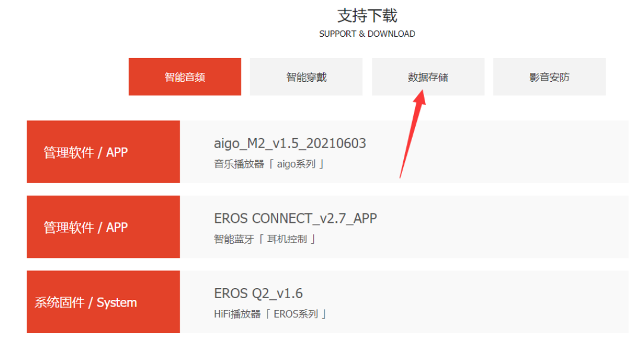
Task: Select the 智能音频 tab
Action: [x=184, y=77]
